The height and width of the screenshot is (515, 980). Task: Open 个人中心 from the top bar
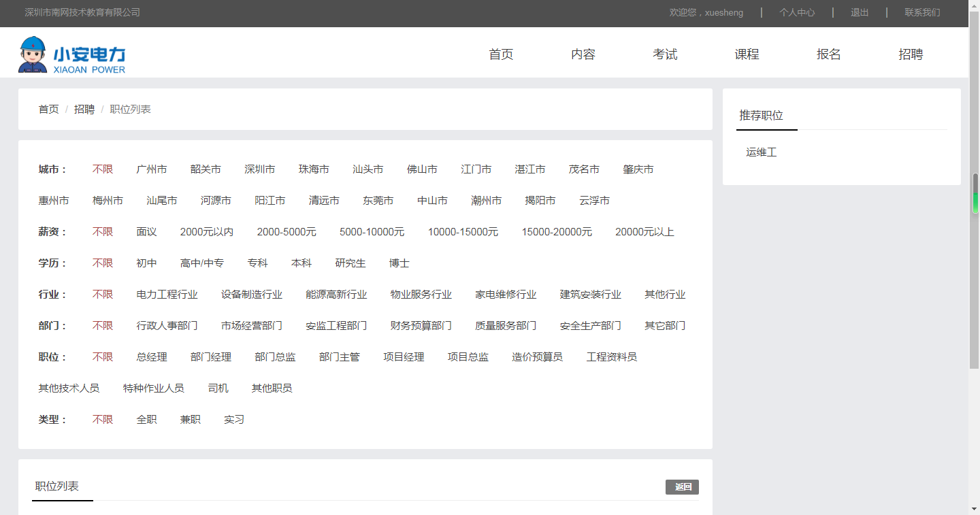tap(797, 12)
